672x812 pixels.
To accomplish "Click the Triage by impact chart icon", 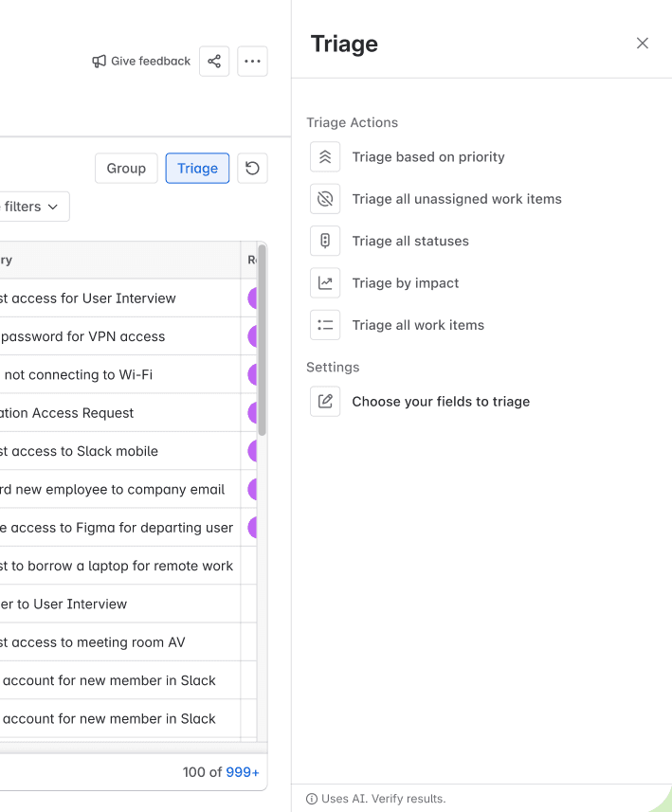I will pos(325,282).
